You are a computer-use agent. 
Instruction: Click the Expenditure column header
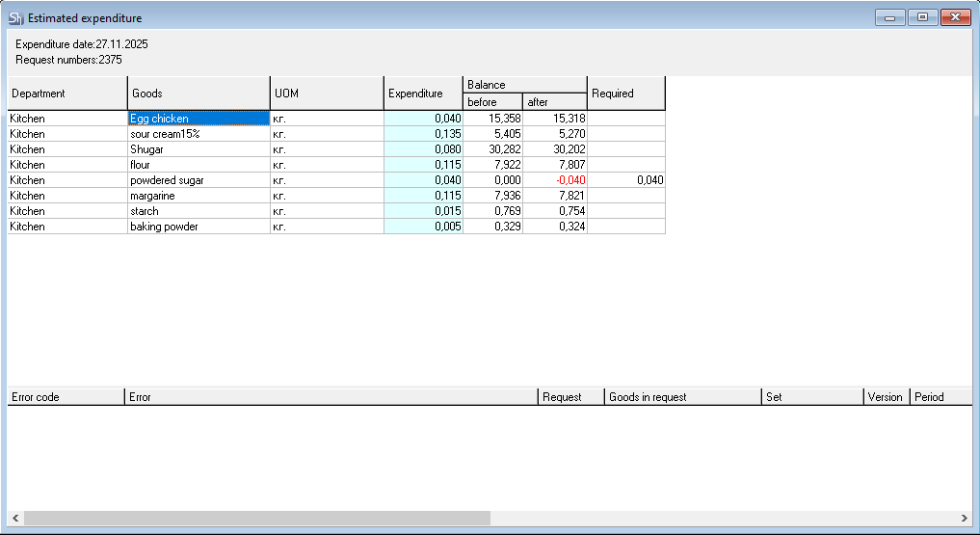[x=423, y=94]
